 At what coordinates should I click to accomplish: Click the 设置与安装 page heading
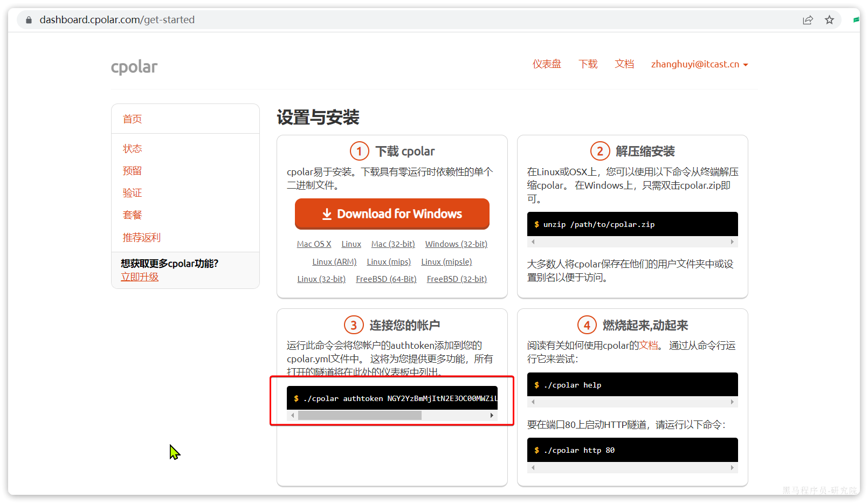coord(318,118)
